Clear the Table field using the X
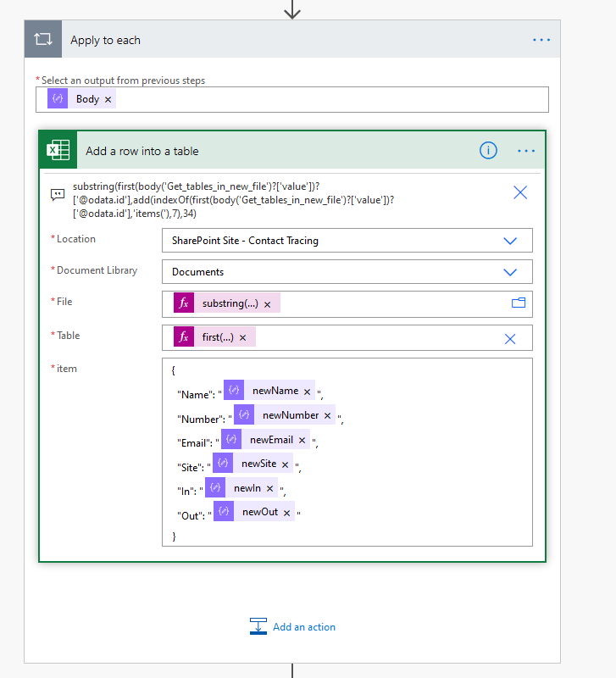Screen dimensions: 616x678 [x=510, y=338]
